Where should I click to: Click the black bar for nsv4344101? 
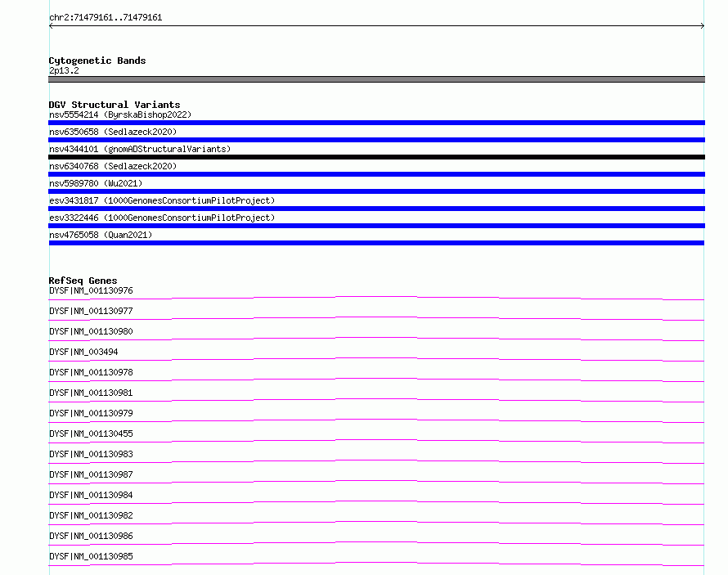(376, 157)
